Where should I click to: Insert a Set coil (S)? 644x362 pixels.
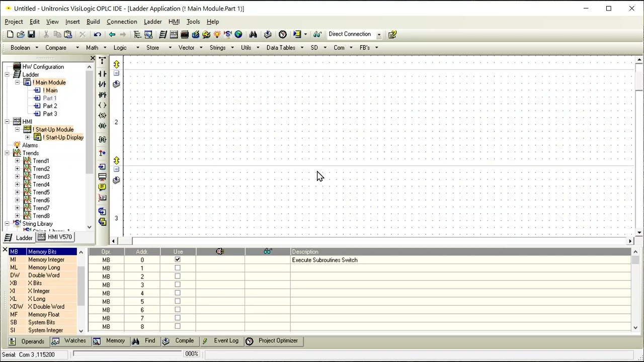[102, 116]
